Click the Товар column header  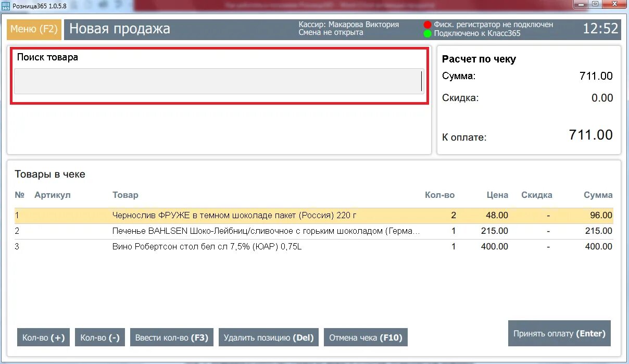tap(125, 195)
